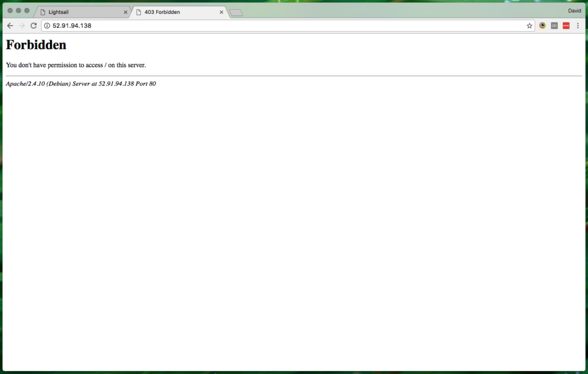This screenshot has height=374, width=588.
Task: Maximize the Chrome window
Action: pyautogui.click(x=26, y=10)
